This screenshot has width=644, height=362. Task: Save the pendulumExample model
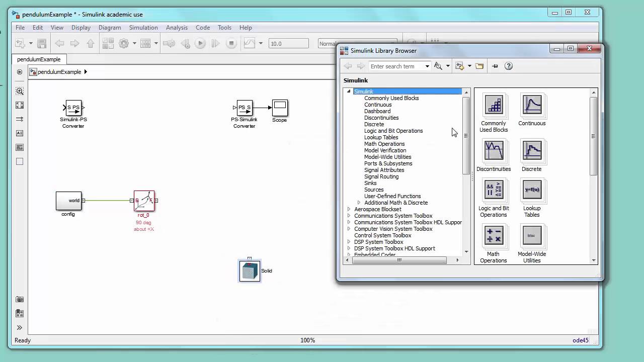pos(42,44)
